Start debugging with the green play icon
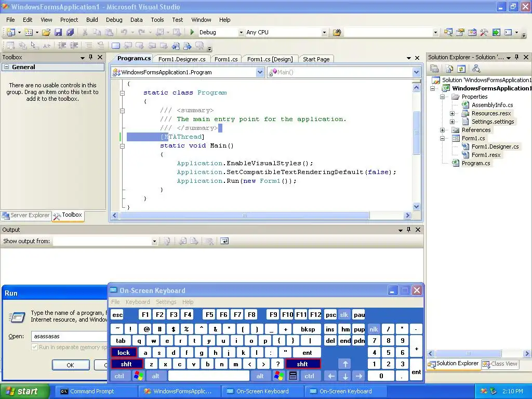This screenshot has height=399, width=532. tap(192, 32)
